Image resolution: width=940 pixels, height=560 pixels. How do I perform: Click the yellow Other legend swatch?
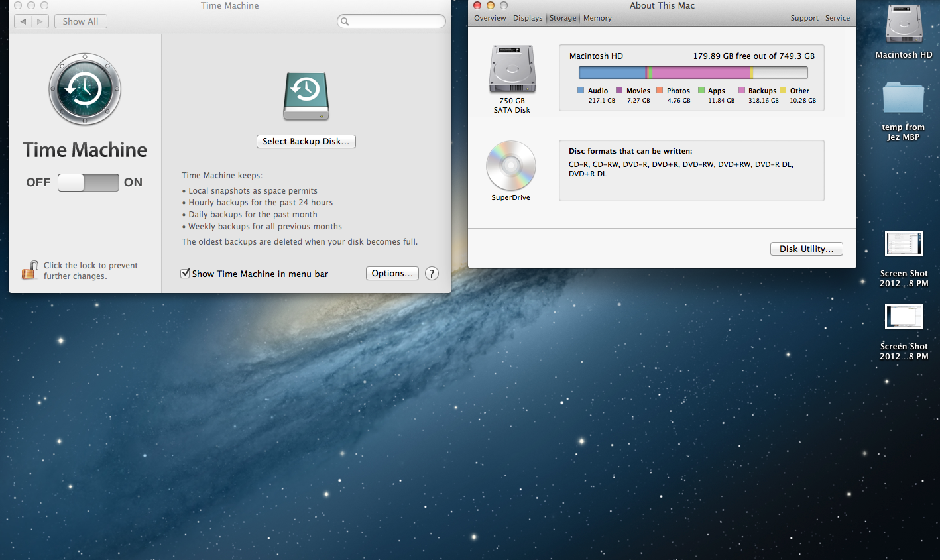[x=783, y=90]
